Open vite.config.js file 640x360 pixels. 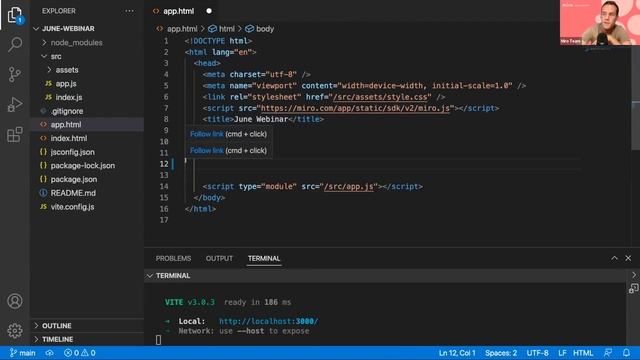[72, 207]
